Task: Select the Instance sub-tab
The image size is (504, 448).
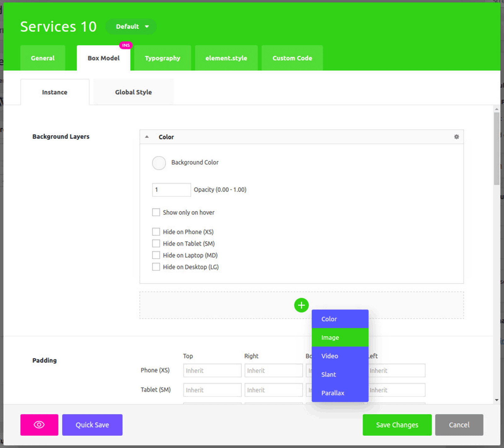Action: [55, 92]
